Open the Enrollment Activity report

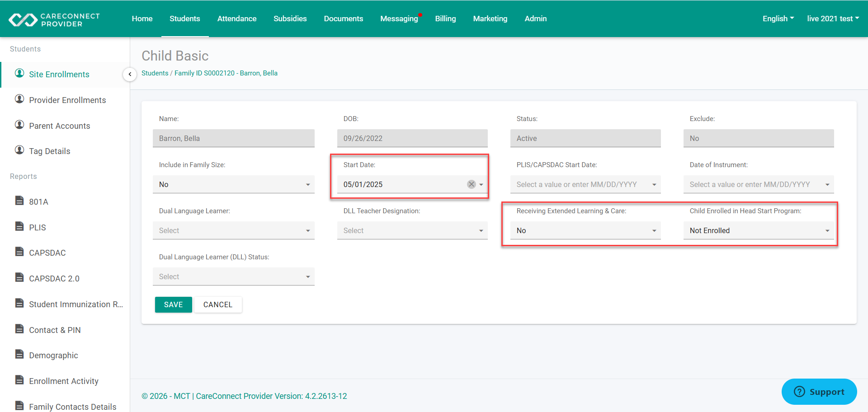pyautogui.click(x=64, y=381)
